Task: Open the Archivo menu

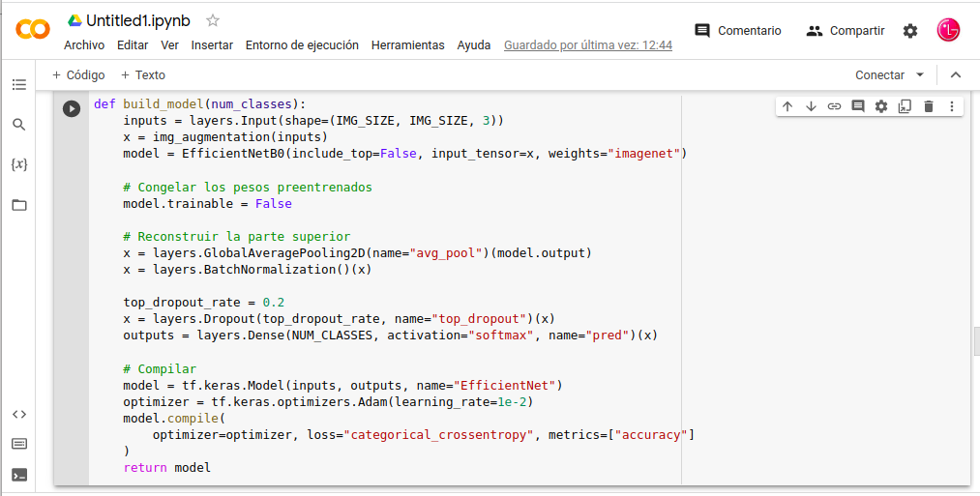Action: point(84,45)
